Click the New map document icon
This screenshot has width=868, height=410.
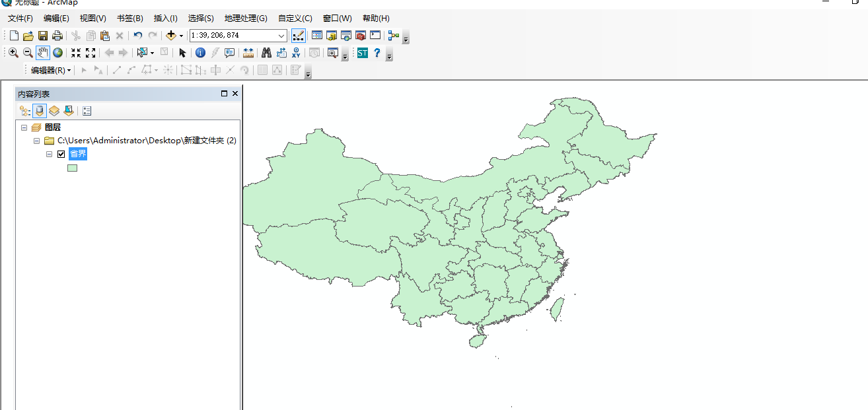[14, 36]
